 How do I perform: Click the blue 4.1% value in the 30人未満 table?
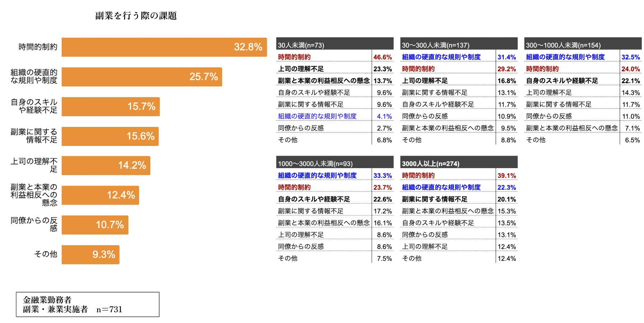(384, 116)
